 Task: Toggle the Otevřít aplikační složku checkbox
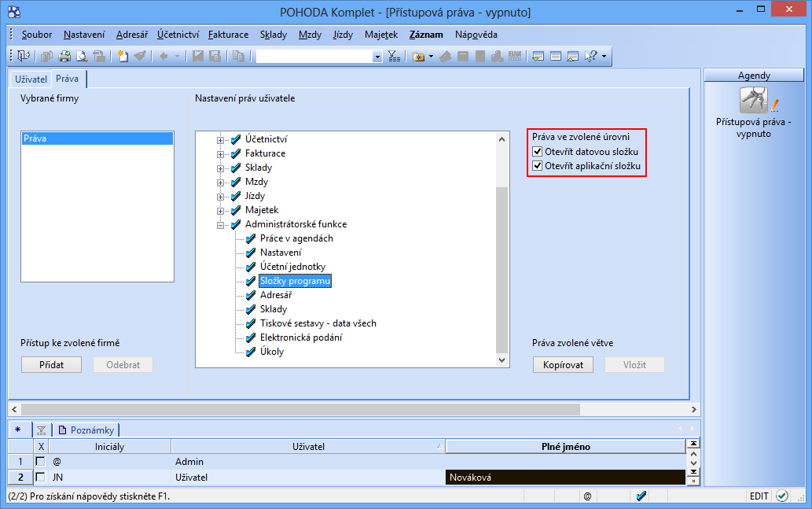click(538, 166)
